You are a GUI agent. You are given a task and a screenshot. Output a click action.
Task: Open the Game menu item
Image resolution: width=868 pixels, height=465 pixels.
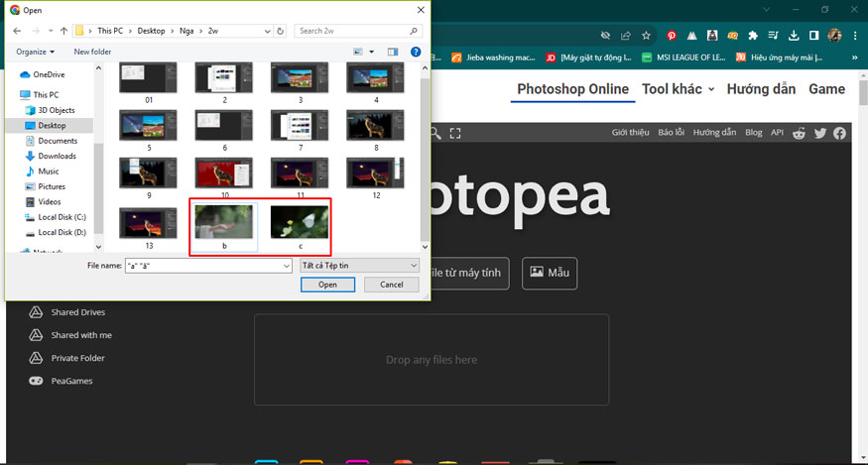(x=826, y=89)
